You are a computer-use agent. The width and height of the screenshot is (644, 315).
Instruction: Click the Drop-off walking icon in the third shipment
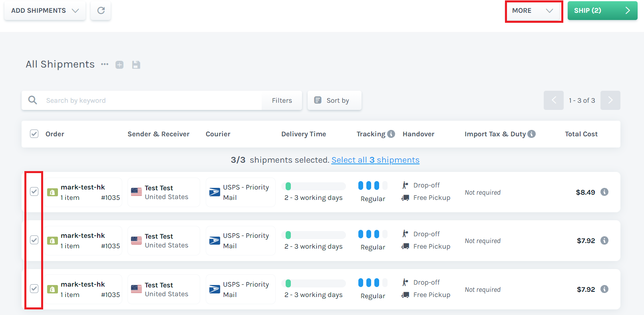[x=405, y=282]
